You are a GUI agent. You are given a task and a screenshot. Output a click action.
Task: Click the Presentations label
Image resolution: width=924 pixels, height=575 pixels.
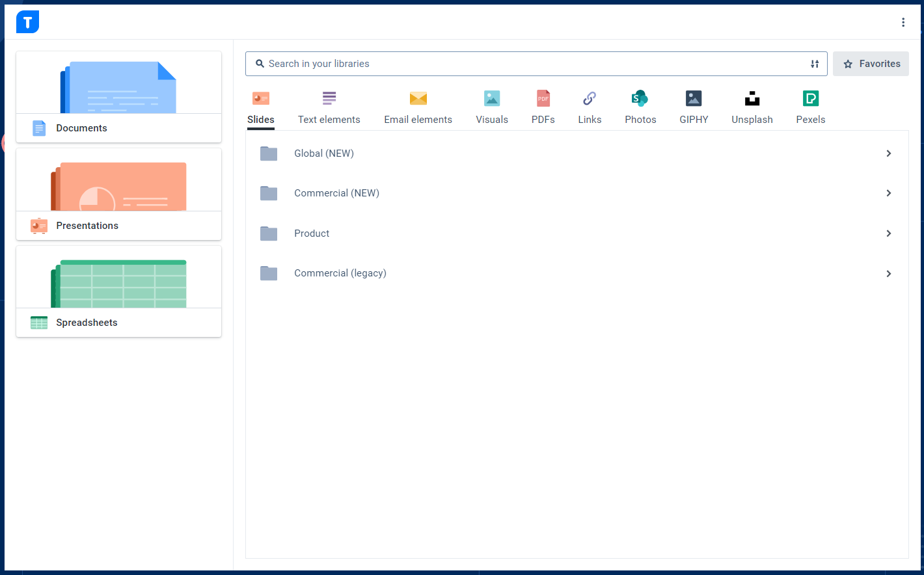[87, 226]
